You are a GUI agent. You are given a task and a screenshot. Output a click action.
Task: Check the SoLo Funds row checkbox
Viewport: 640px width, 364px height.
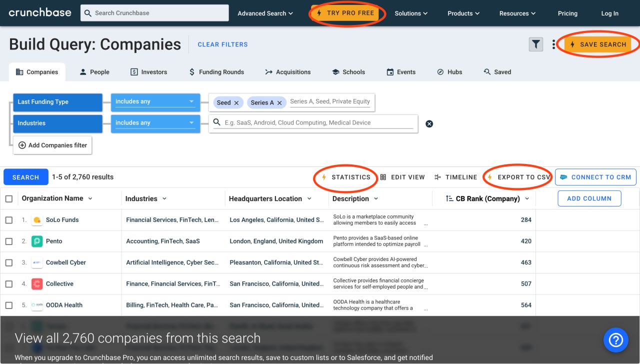[9, 220]
